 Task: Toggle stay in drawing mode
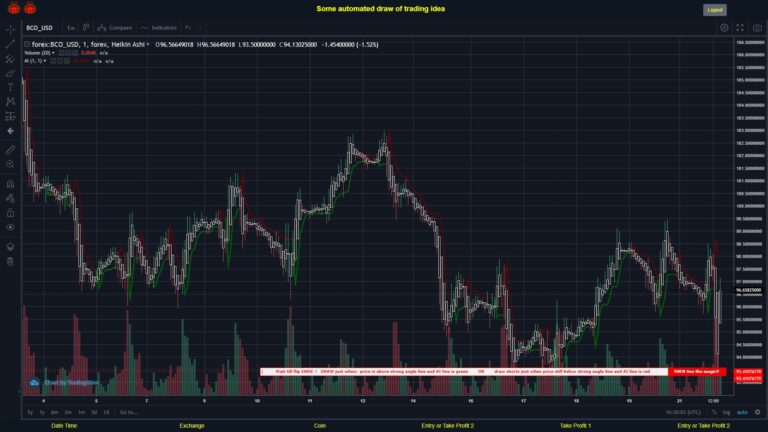coord(10,198)
